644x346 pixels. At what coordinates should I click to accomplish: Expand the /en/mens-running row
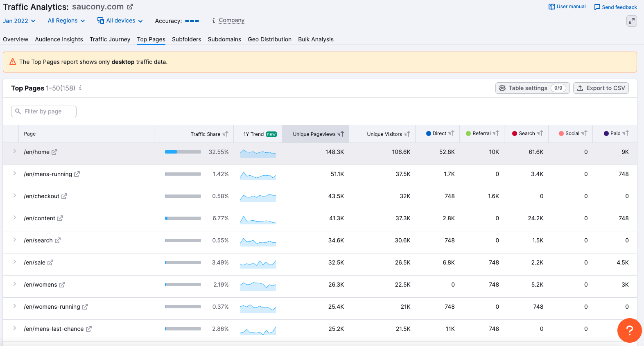coord(15,174)
